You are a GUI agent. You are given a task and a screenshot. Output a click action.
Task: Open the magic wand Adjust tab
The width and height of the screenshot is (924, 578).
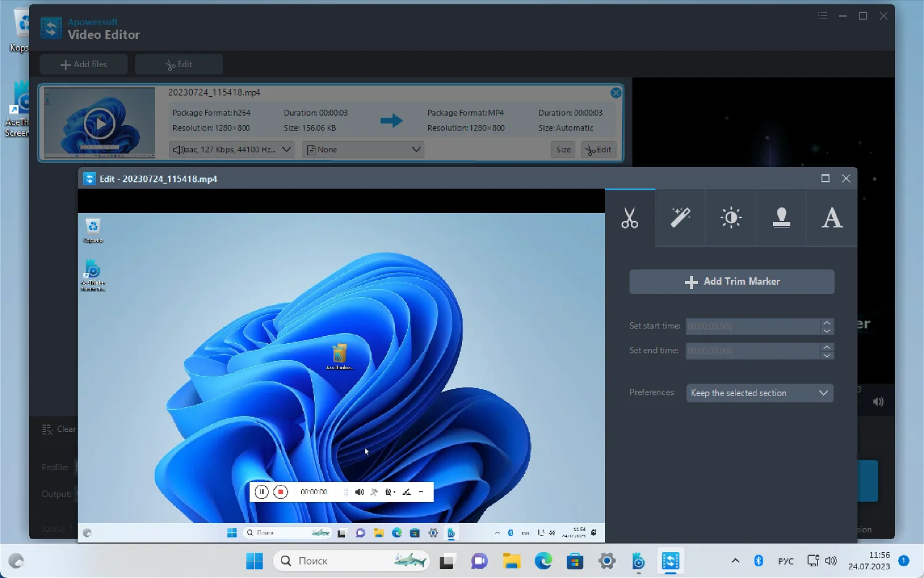click(x=680, y=218)
